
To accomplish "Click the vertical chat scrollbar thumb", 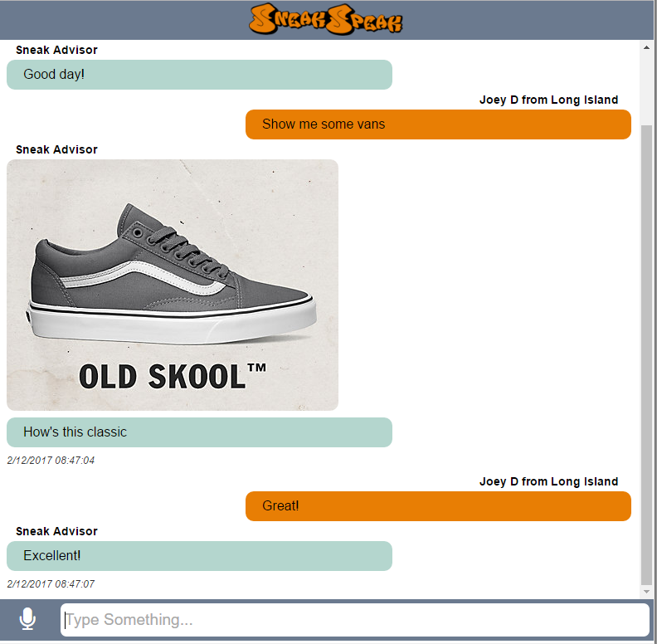I will coord(646,354).
